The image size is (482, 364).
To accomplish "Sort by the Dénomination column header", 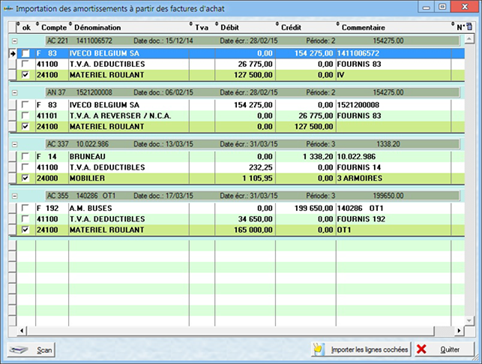I will 129,27.
